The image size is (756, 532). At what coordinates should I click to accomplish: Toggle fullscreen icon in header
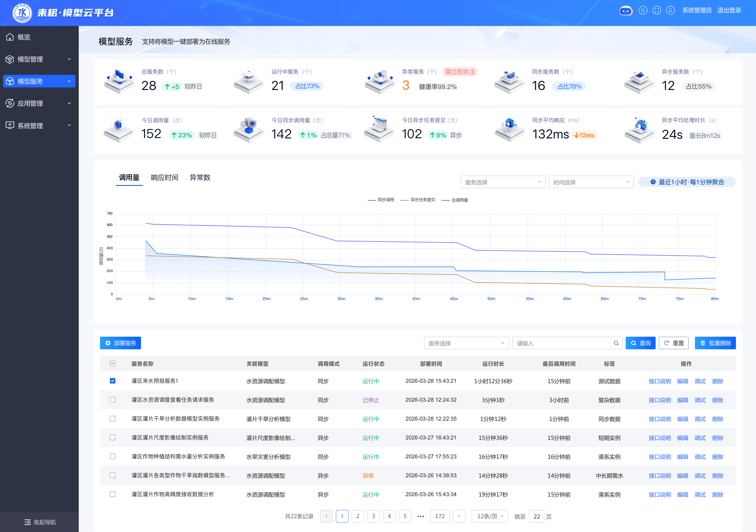[x=657, y=11]
